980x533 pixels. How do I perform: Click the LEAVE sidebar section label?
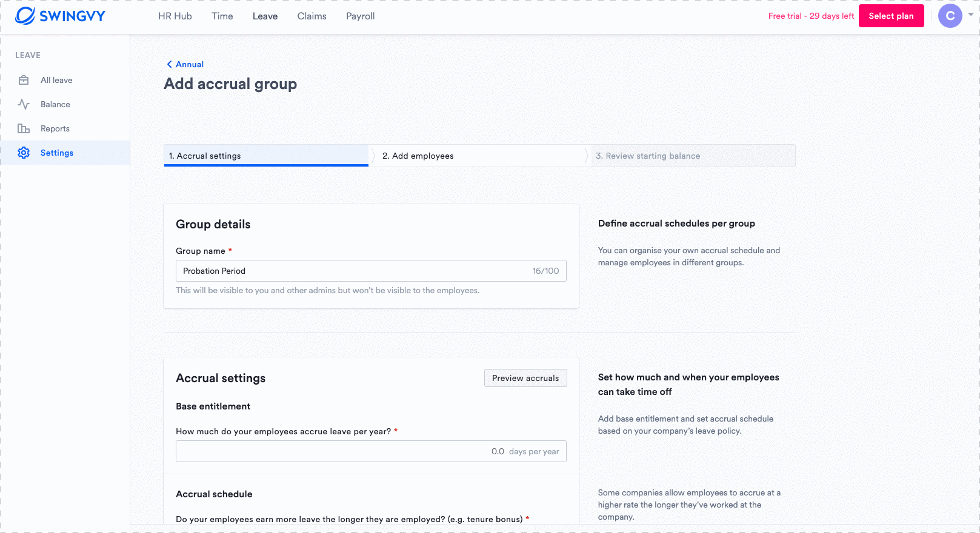pyautogui.click(x=28, y=55)
